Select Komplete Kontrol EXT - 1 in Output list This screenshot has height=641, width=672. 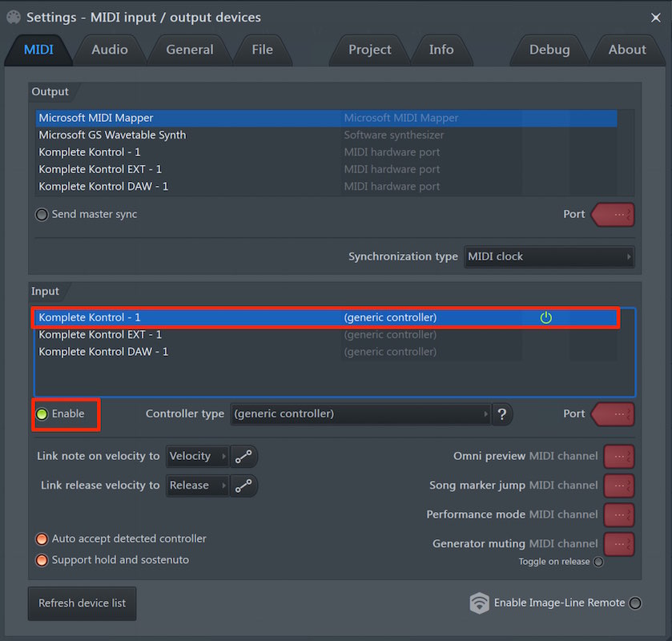[326, 169]
